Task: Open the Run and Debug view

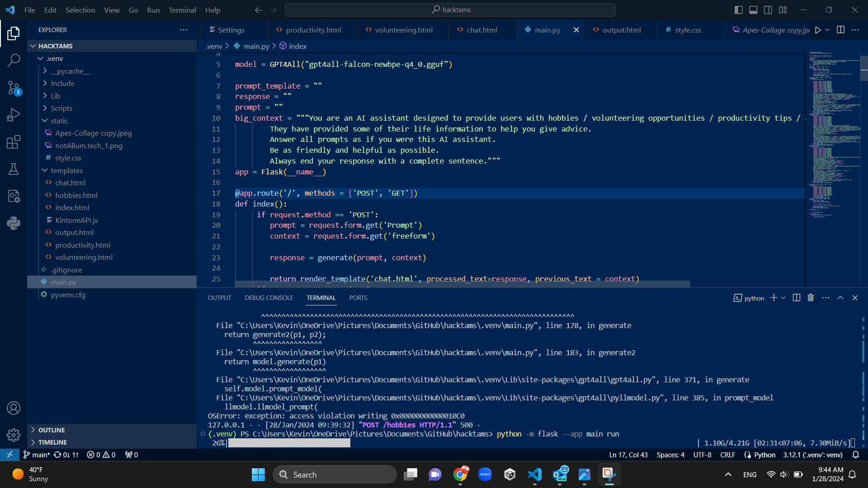Action: click(x=14, y=115)
